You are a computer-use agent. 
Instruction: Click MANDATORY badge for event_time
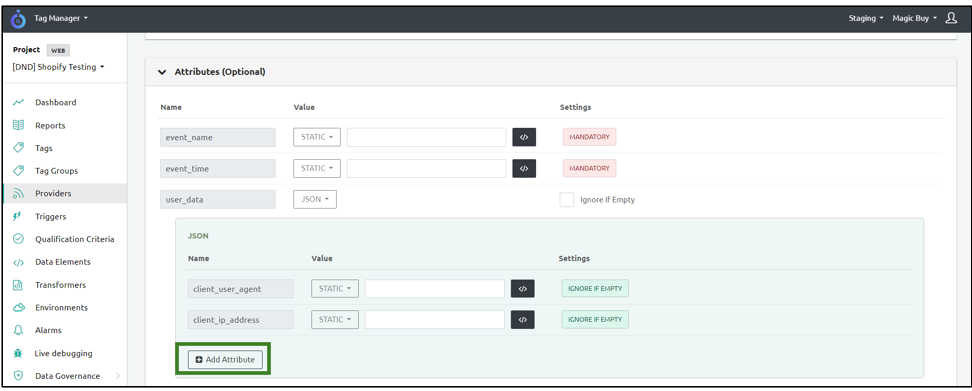coord(590,168)
